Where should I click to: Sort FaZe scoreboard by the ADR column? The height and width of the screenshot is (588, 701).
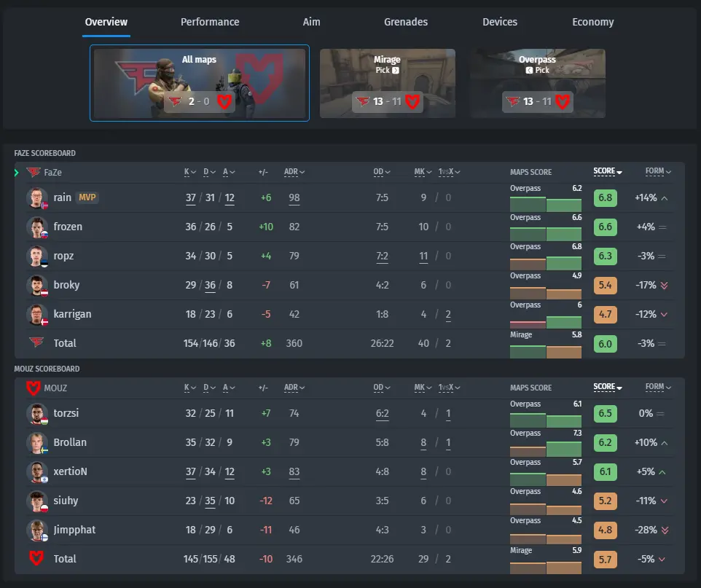294,172
